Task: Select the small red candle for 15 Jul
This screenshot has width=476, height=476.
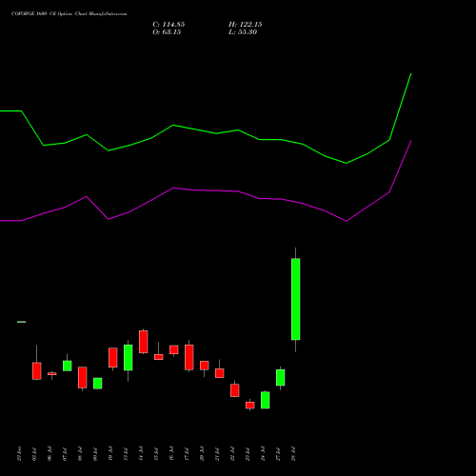Action: [x=159, y=357]
